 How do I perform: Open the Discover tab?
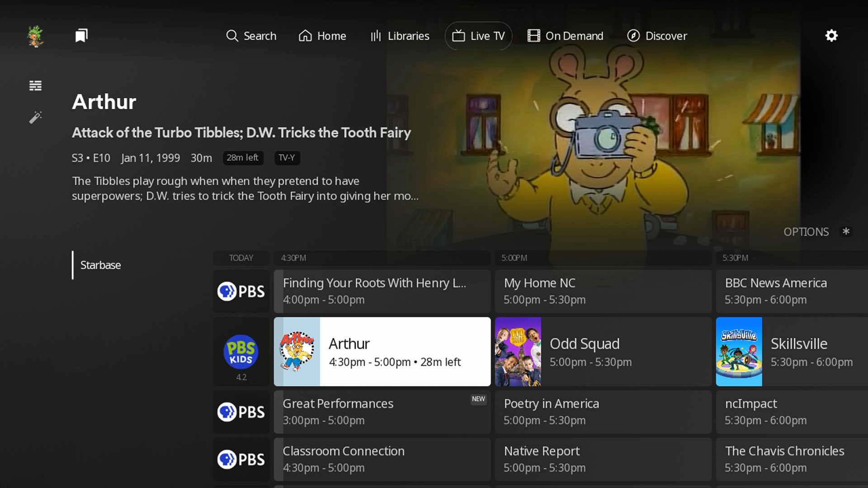[657, 36]
